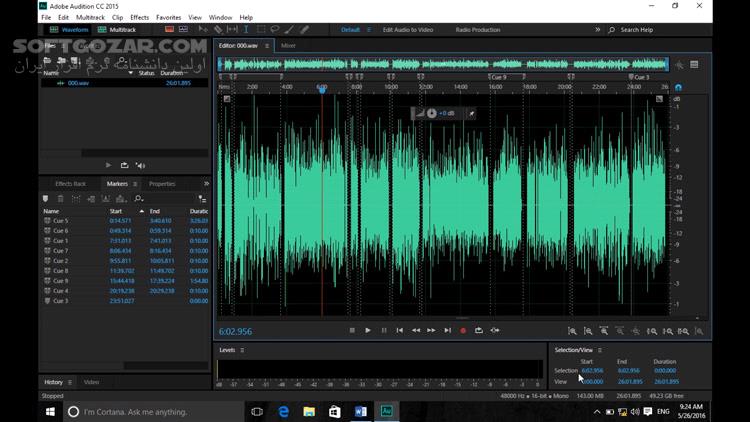The width and height of the screenshot is (750, 422).
Task: Open Import File icon in Files panel
Action: [x=61, y=61]
